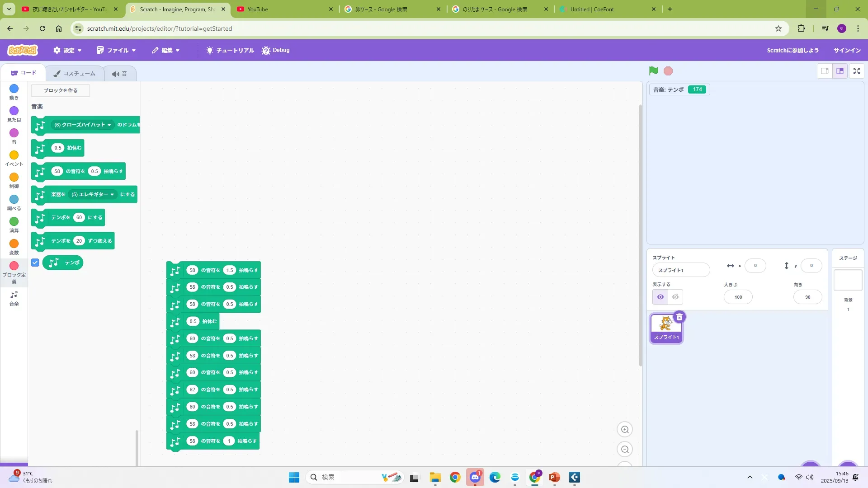Switch to the コスチューム tab

pyautogui.click(x=75, y=73)
